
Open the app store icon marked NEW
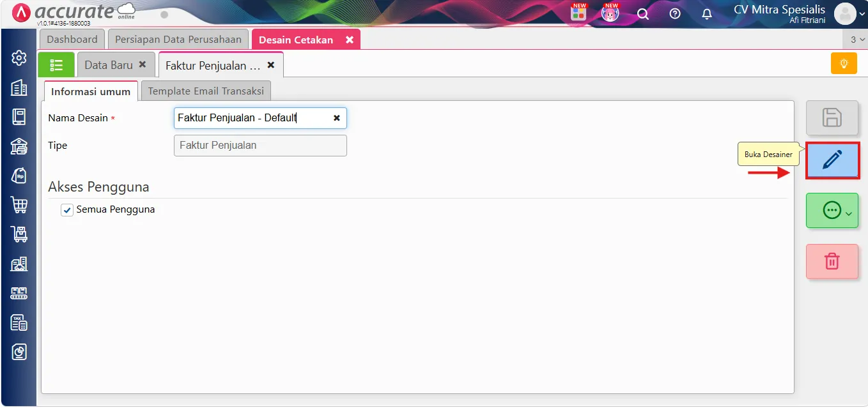[579, 13]
